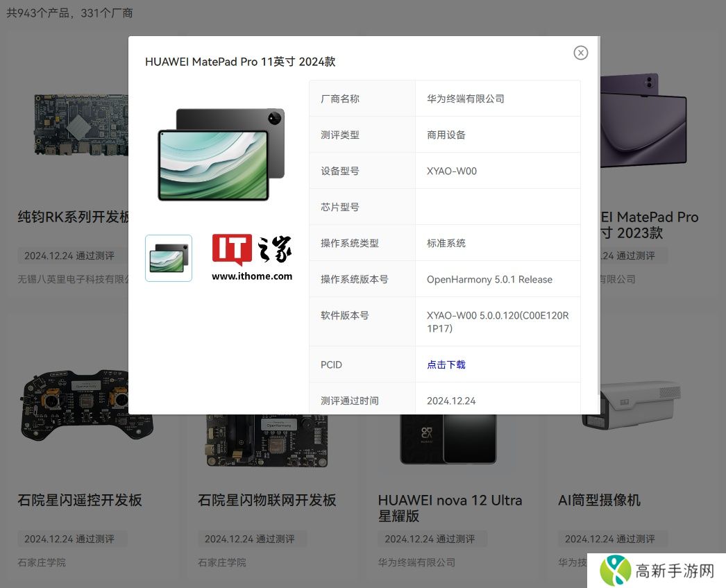This screenshot has height=588, width=726.
Task: Click the IT之家 ithome.com logo
Action: coord(252,258)
